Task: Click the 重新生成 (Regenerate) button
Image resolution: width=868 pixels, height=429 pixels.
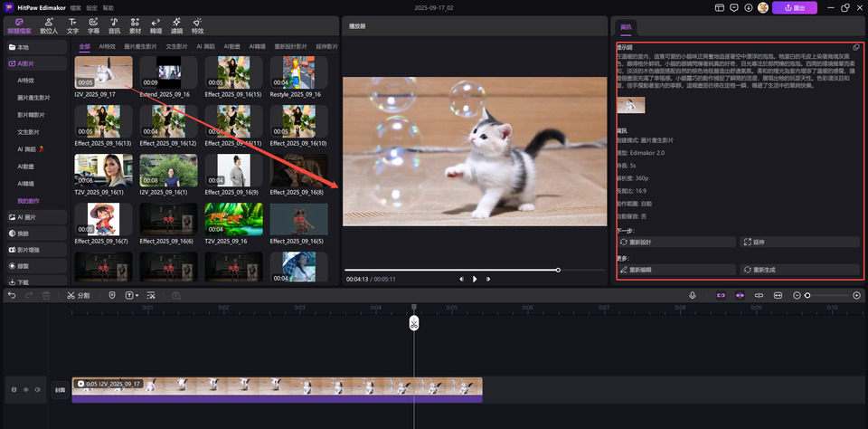Action: point(799,270)
